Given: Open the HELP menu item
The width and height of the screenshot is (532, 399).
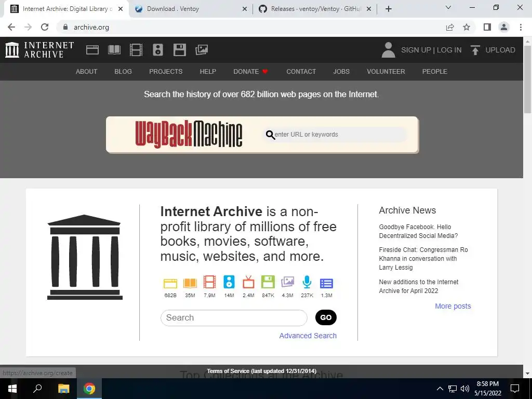Looking at the screenshot, I should [x=208, y=72].
